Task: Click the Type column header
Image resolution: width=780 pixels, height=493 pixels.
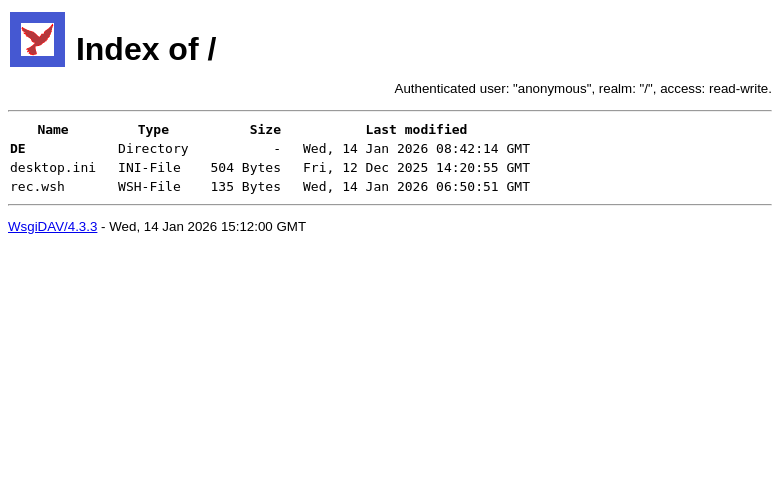Action: click(x=153, y=130)
